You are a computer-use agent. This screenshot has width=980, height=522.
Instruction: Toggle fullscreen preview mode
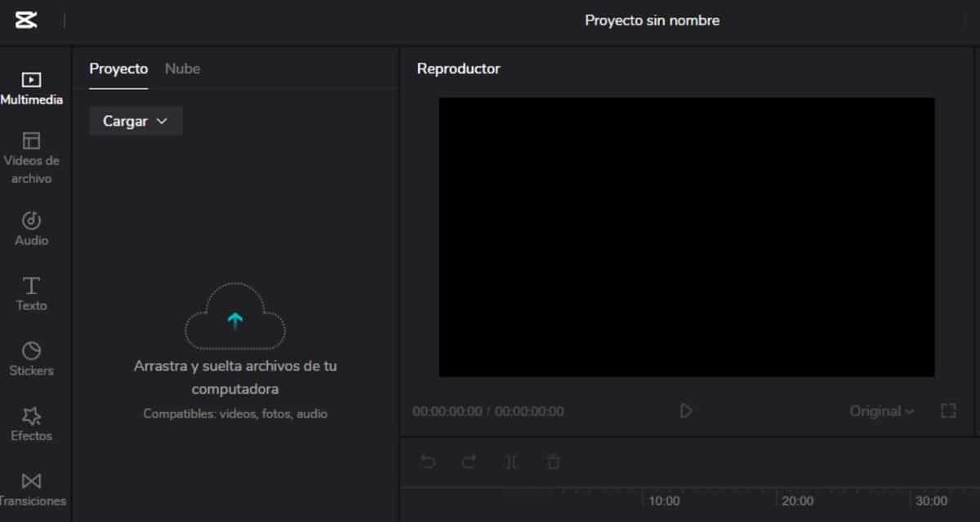[947, 411]
